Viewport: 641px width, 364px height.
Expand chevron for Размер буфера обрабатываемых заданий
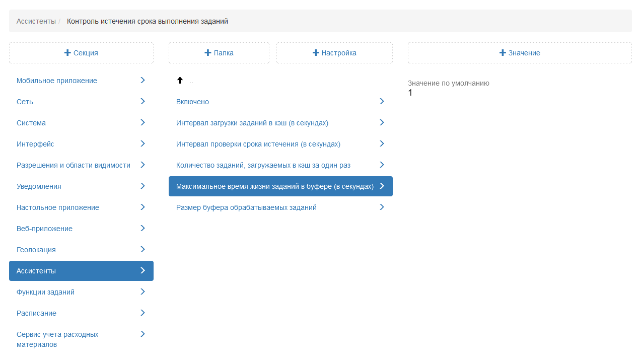point(382,207)
